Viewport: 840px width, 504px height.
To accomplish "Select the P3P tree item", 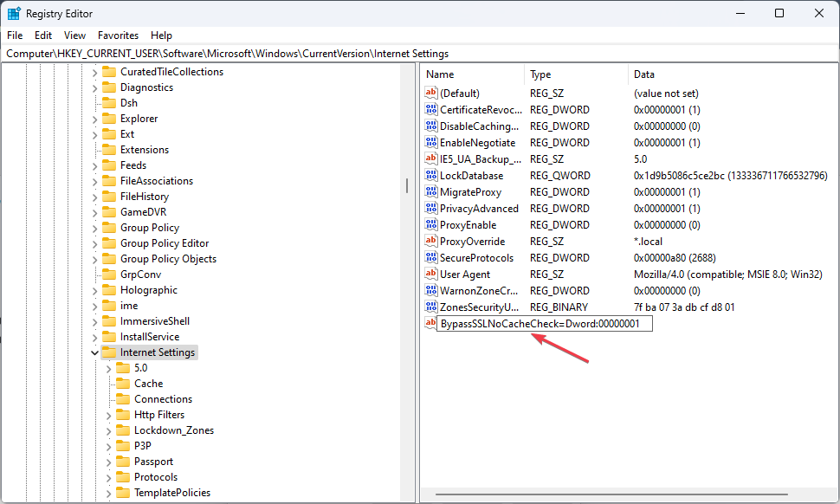I will click(143, 446).
